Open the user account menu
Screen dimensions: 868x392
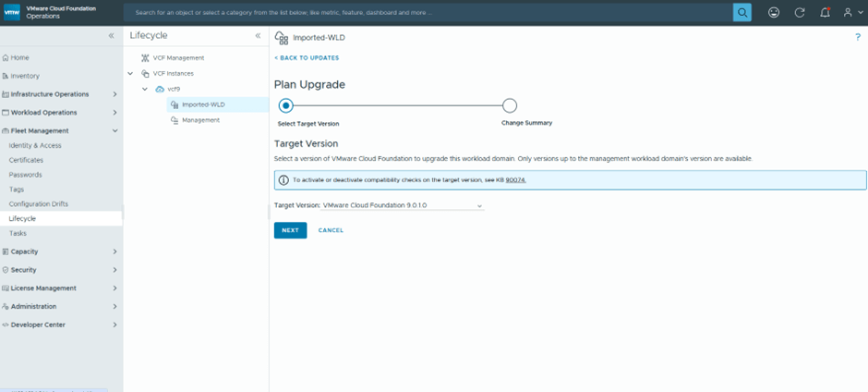[851, 13]
